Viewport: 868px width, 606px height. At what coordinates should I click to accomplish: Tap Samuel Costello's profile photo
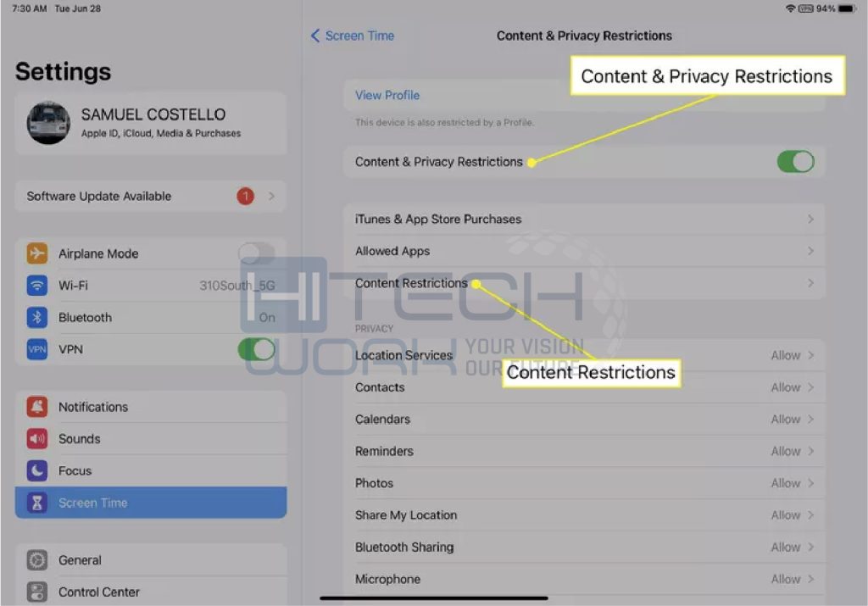coord(48,123)
